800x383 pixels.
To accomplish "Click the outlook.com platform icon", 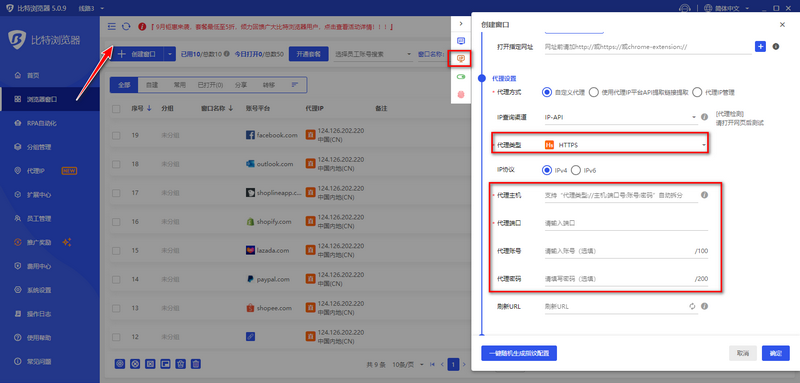I will [x=250, y=164].
